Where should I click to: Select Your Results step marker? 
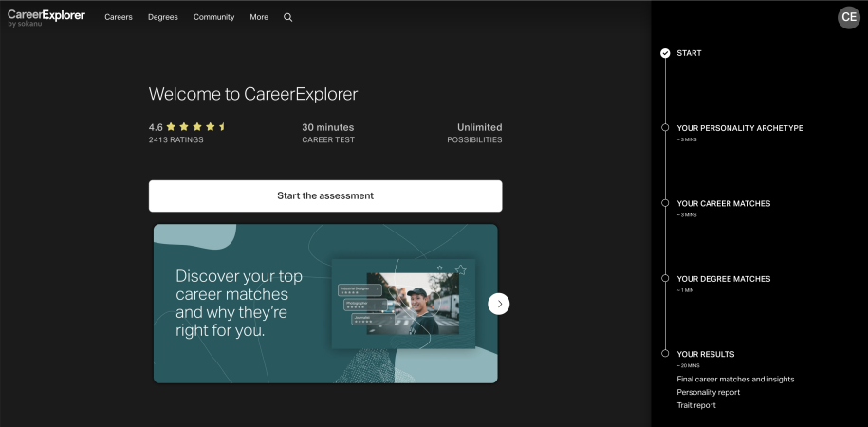click(x=665, y=354)
